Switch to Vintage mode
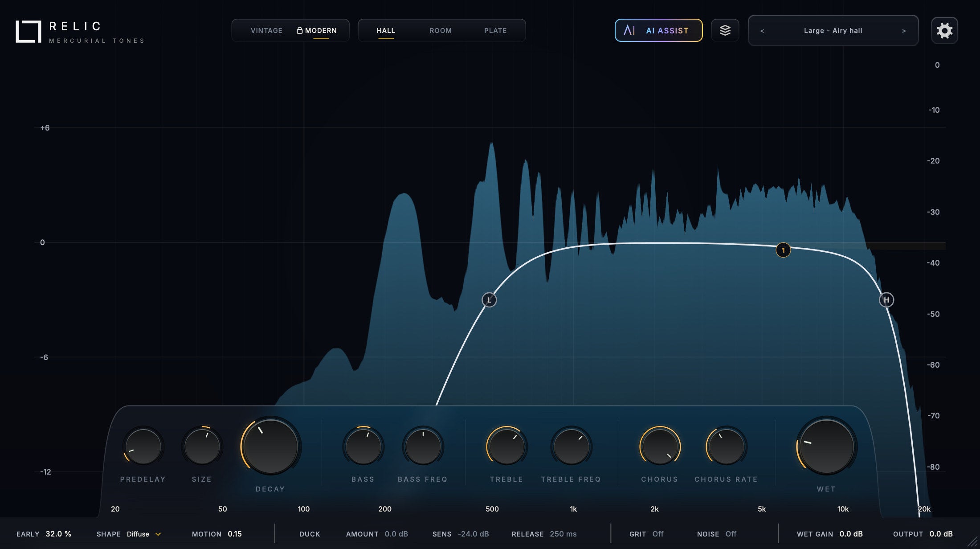This screenshot has width=980, height=549. tap(266, 31)
